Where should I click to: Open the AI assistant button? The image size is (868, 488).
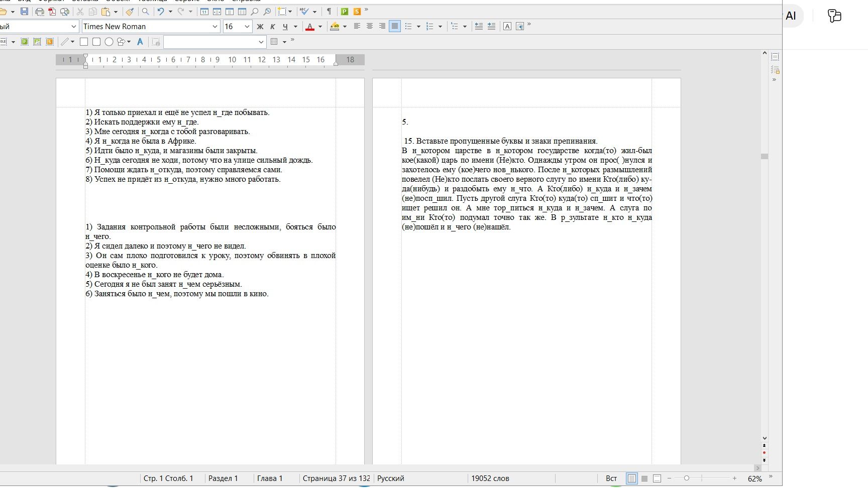click(791, 16)
